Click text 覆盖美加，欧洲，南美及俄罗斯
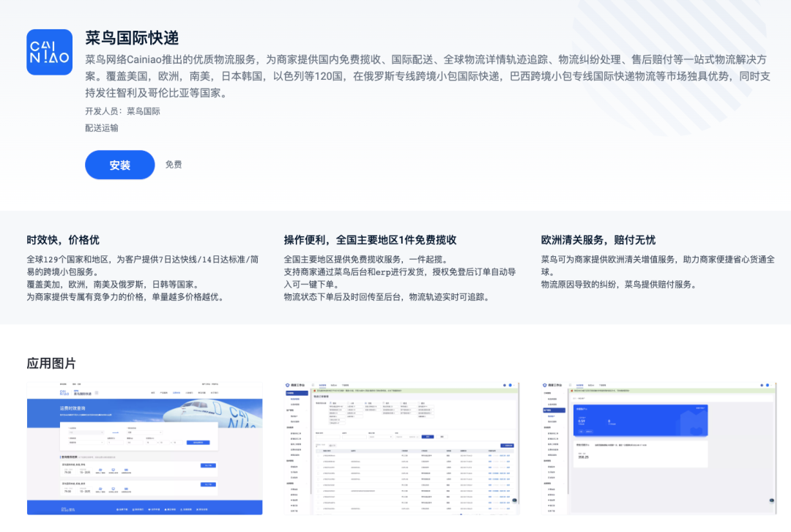 84,285
